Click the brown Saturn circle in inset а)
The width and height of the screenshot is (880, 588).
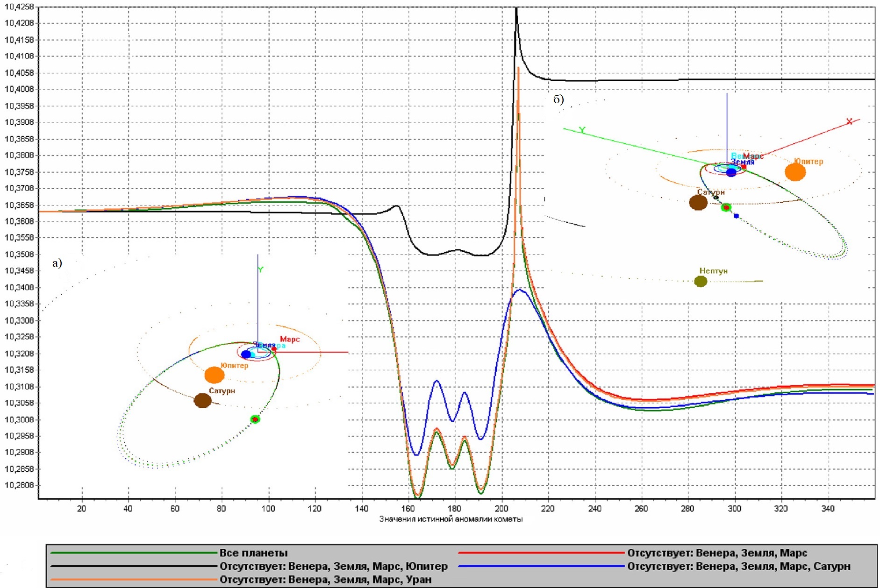(x=202, y=400)
